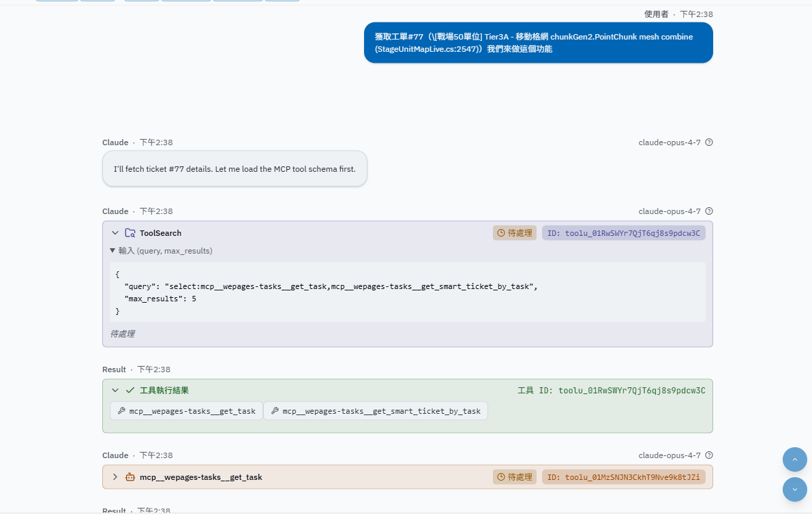Click the Result · 下午2:38 label above 工具執行結果
Image resolution: width=812 pixels, height=514 pixels.
(136, 369)
